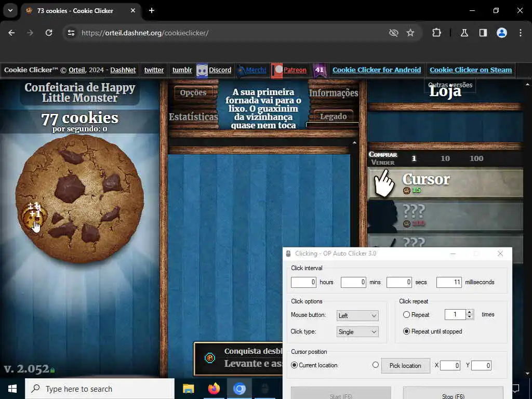Open Windows Start menu
This screenshot has width=532, height=399.
(12, 389)
